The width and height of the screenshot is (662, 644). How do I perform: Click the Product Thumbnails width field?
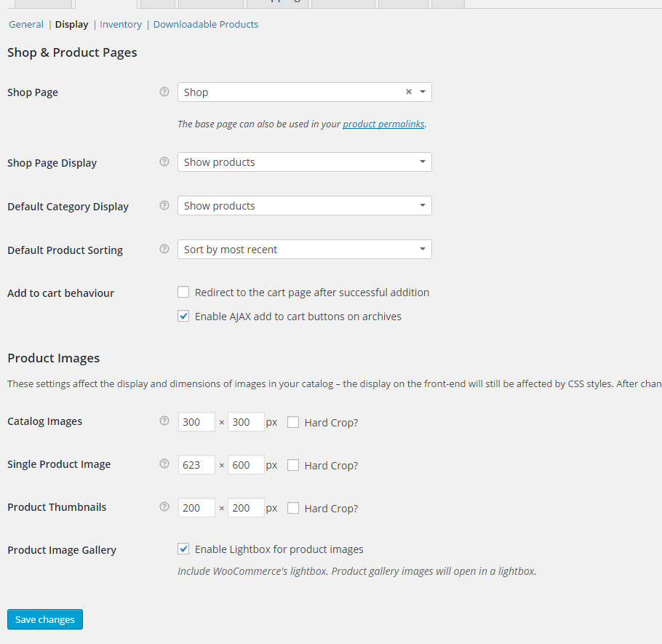click(196, 508)
